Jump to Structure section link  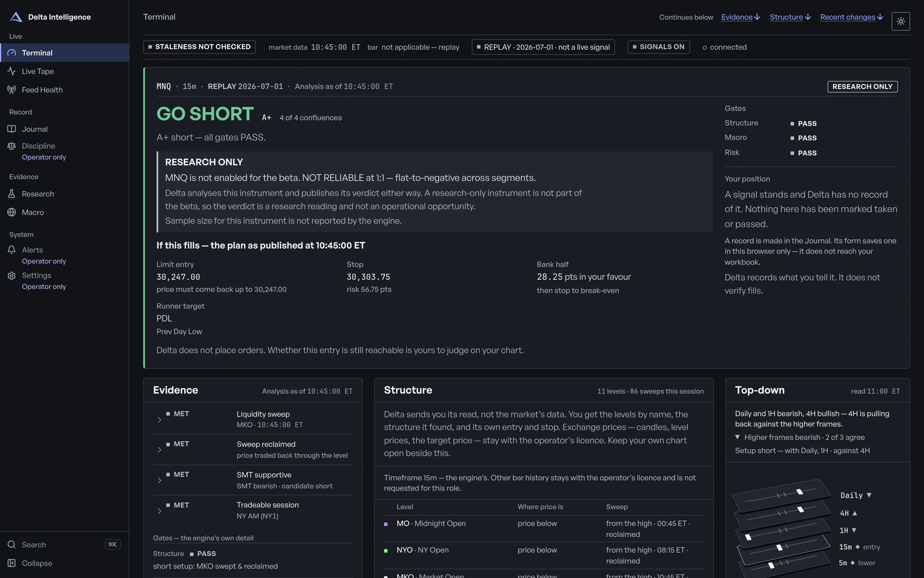[x=790, y=17]
